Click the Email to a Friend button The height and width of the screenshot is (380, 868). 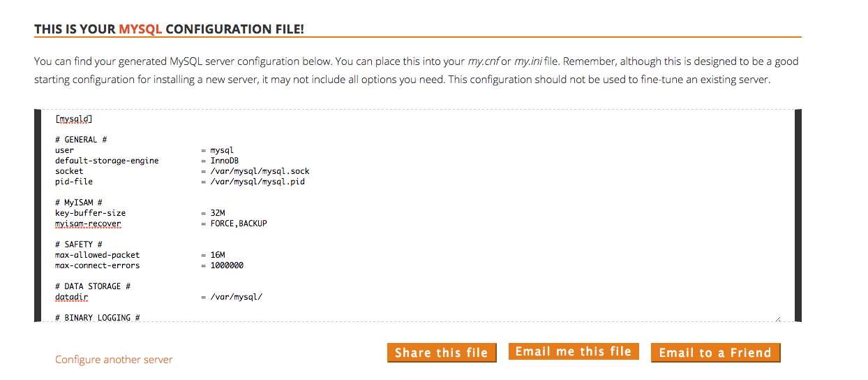coord(715,353)
